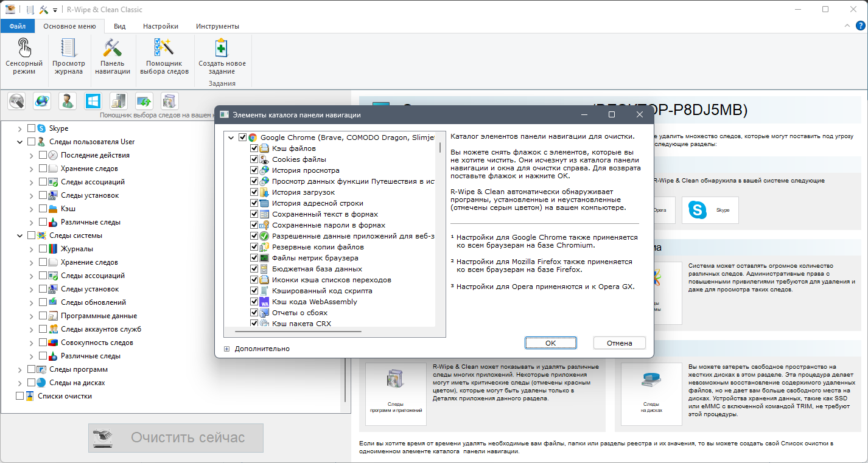Image resolution: width=868 pixels, height=463 pixels.
Task: Click the Google Chrome icon in catalog tree
Action: coord(253,138)
